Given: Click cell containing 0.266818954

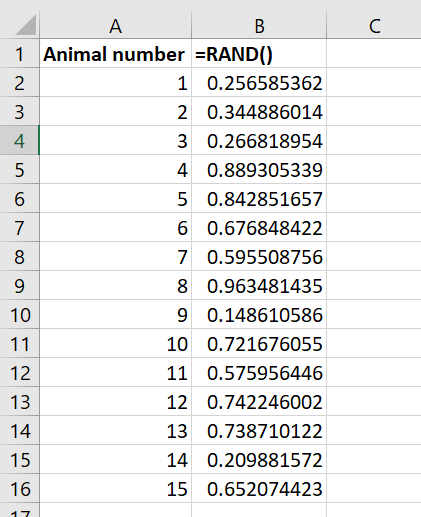Looking at the screenshot, I should coord(259,140).
